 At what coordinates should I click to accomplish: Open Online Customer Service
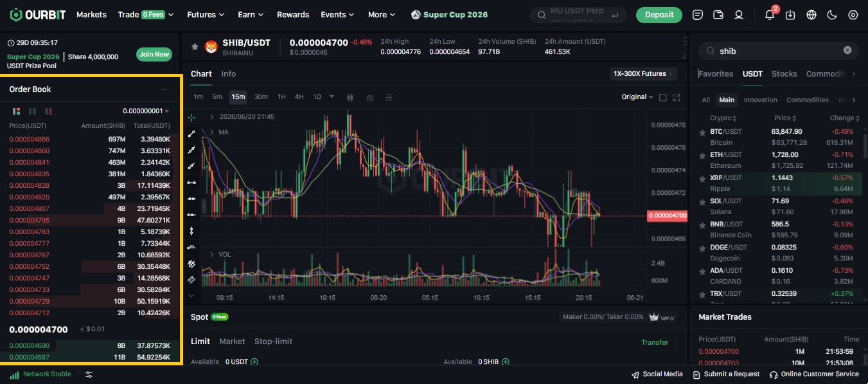pyautogui.click(x=814, y=374)
